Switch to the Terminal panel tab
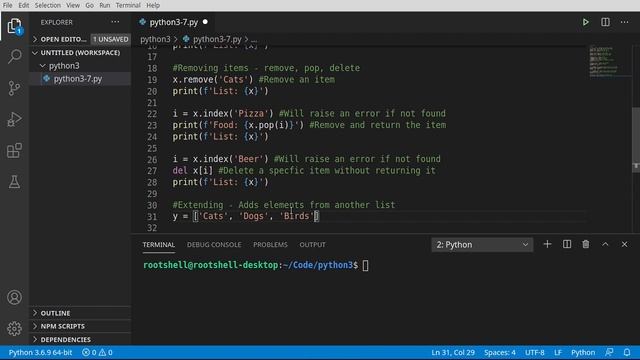This screenshot has width=640, height=360. 158,244
